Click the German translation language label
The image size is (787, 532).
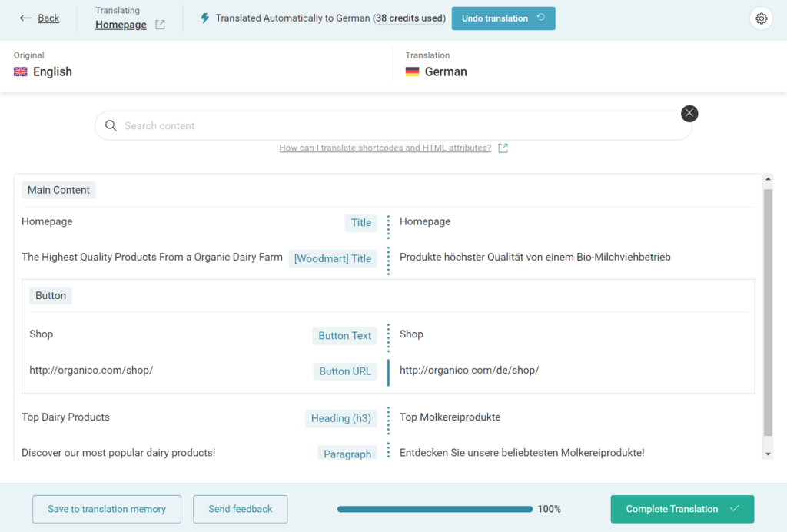point(446,71)
